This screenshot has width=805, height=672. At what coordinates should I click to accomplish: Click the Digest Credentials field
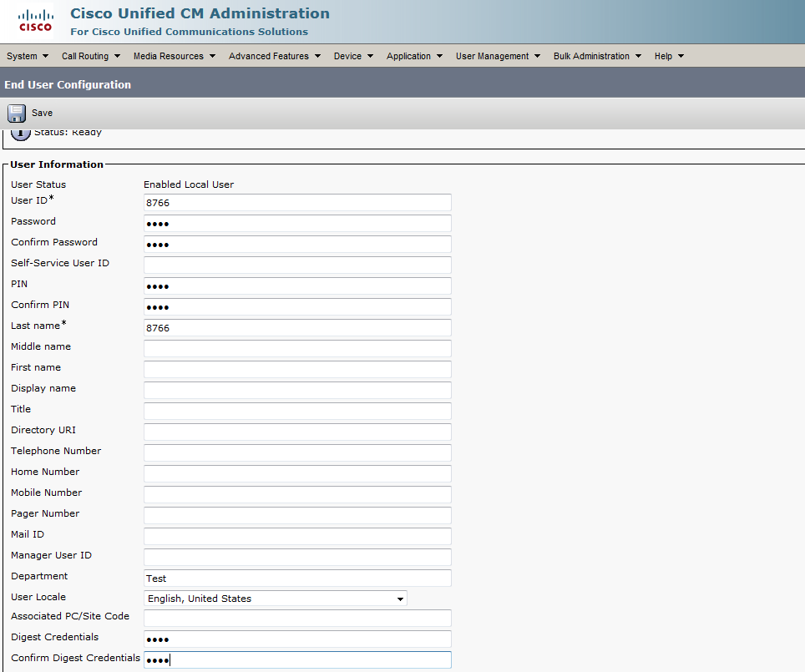(x=297, y=639)
